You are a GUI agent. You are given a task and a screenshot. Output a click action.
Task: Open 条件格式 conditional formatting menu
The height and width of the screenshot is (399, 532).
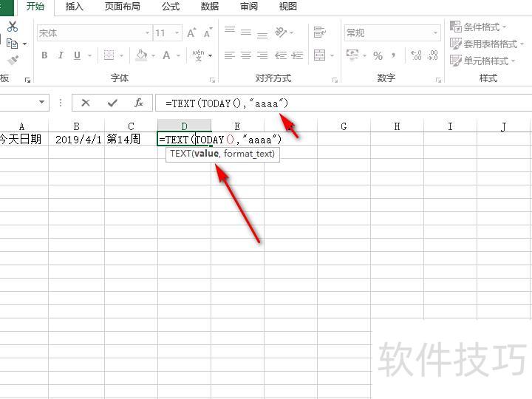coord(478,27)
